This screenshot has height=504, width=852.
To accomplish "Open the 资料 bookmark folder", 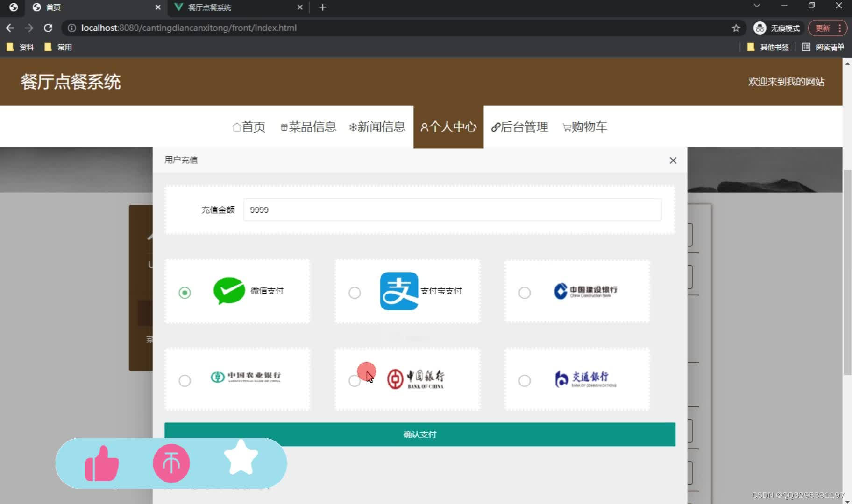I will tap(20, 47).
